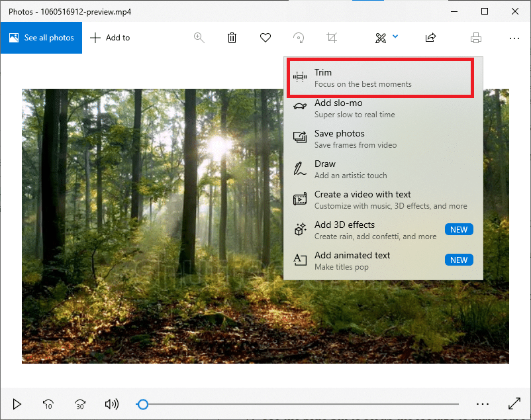The image size is (531, 420).
Task: Click the 3D effects cube icon
Action: tap(300, 229)
